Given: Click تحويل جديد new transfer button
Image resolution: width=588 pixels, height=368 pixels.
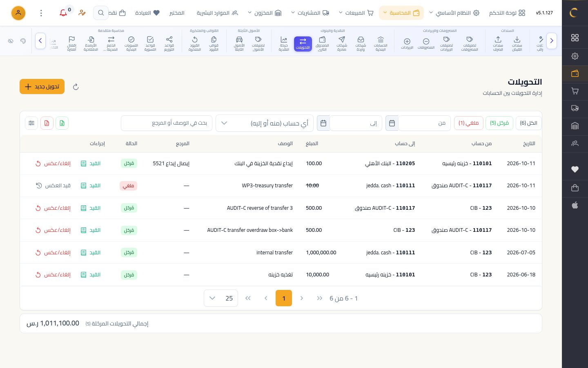Looking at the screenshot, I should click(42, 87).
